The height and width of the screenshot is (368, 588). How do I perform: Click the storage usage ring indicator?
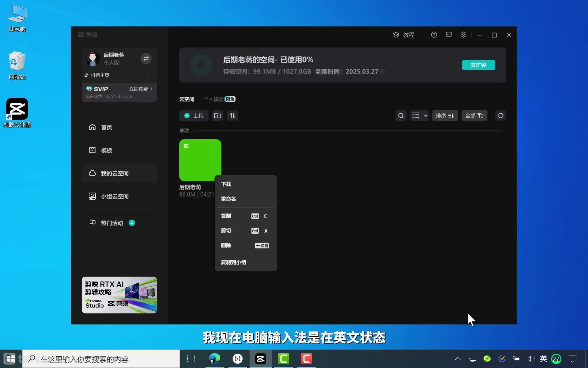click(201, 65)
